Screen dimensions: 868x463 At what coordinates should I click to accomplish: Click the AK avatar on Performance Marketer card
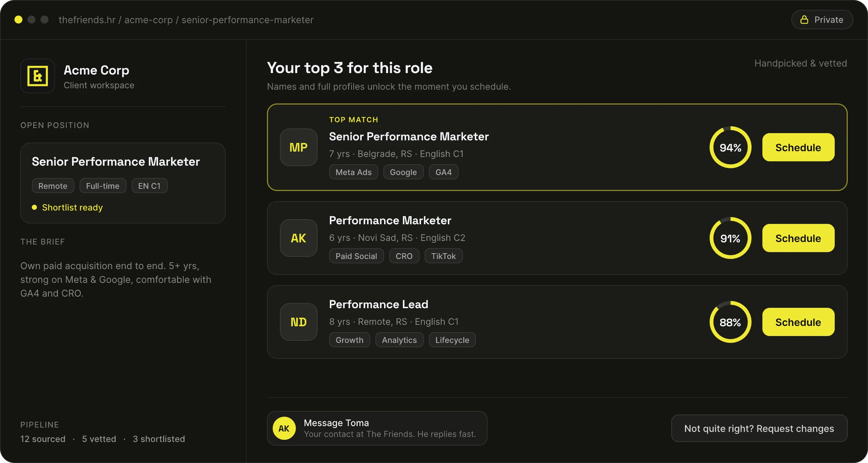(299, 238)
